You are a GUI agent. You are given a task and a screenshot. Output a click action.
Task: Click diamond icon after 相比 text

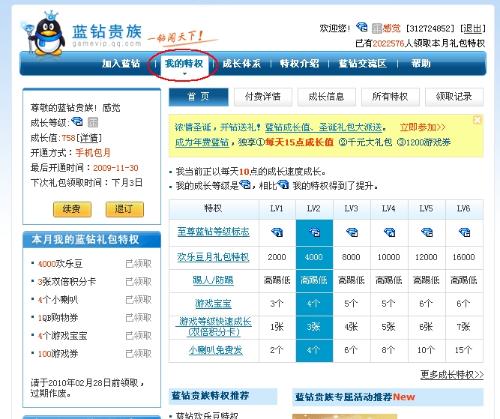pyautogui.click(x=283, y=185)
